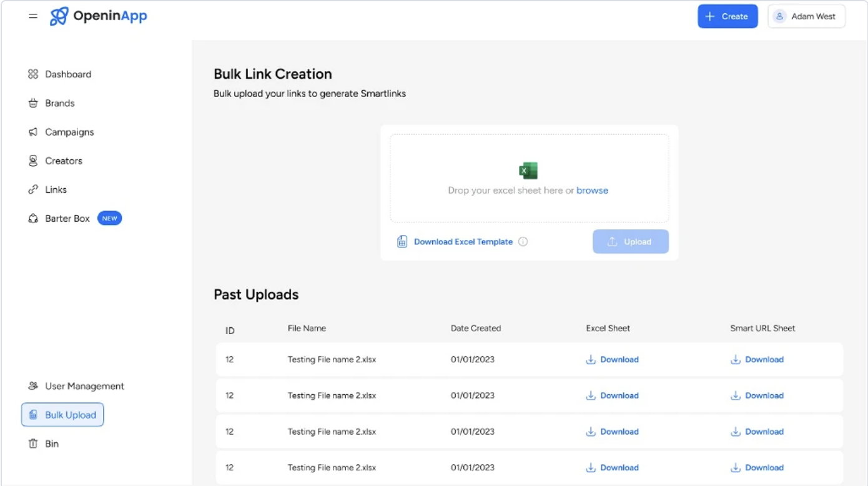The height and width of the screenshot is (486, 868).
Task: Select the Brands section icon
Action: click(x=34, y=102)
